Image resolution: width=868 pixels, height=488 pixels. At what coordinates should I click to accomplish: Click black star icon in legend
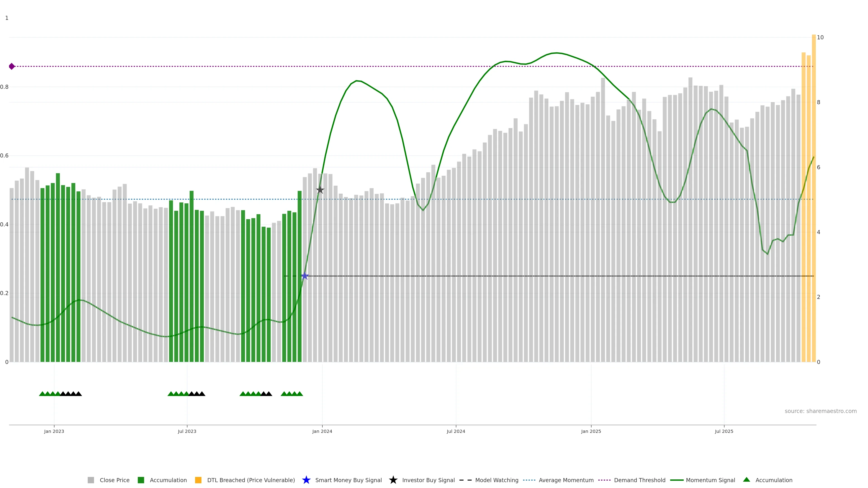click(x=393, y=480)
